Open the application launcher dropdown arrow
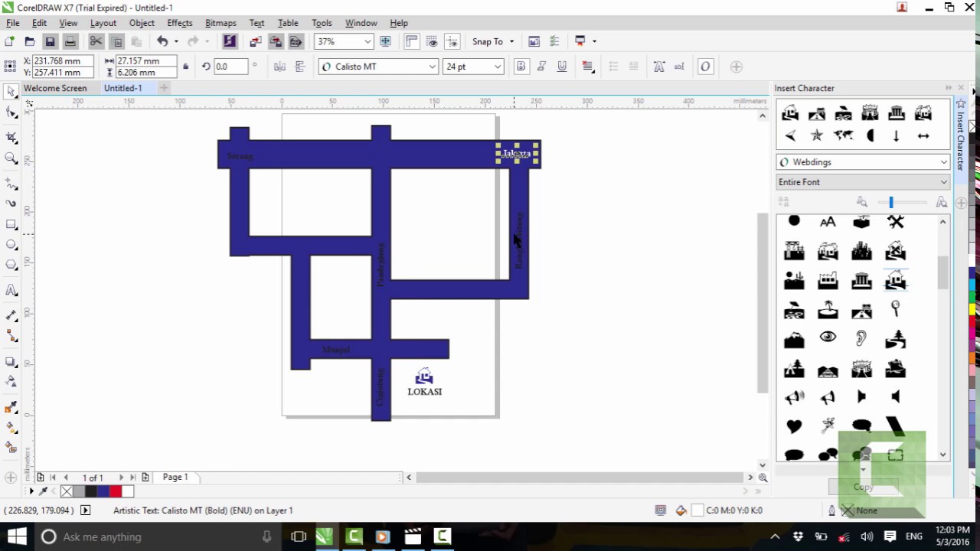The height and width of the screenshot is (551, 980). [594, 41]
